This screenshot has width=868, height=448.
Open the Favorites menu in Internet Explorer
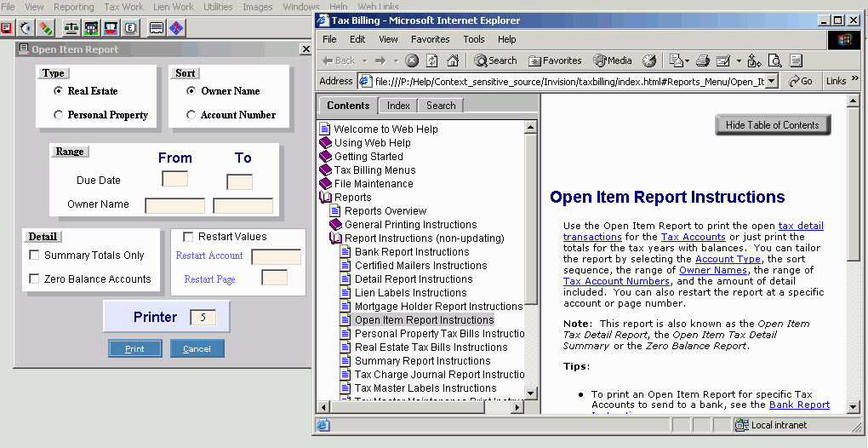coord(430,39)
